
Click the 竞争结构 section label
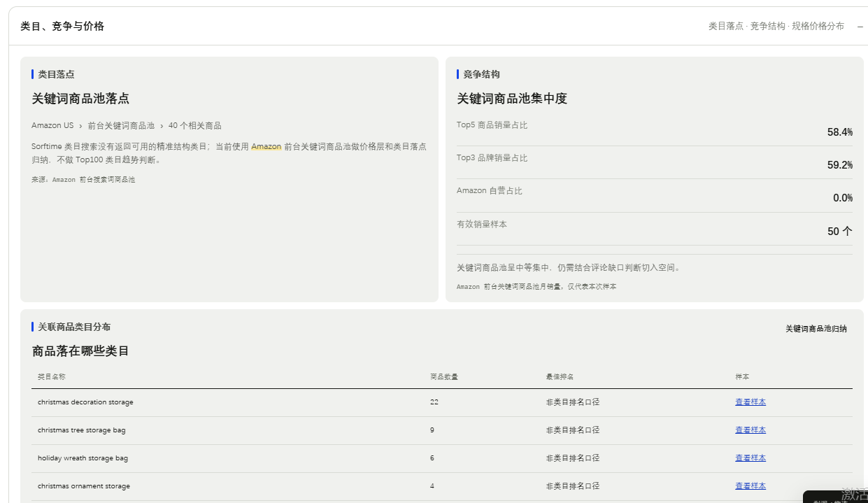pyautogui.click(x=481, y=74)
